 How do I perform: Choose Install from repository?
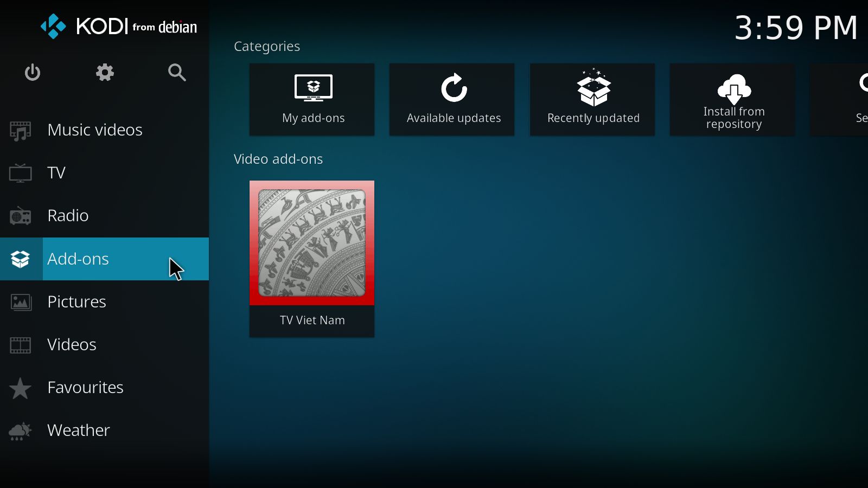[x=732, y=99]
